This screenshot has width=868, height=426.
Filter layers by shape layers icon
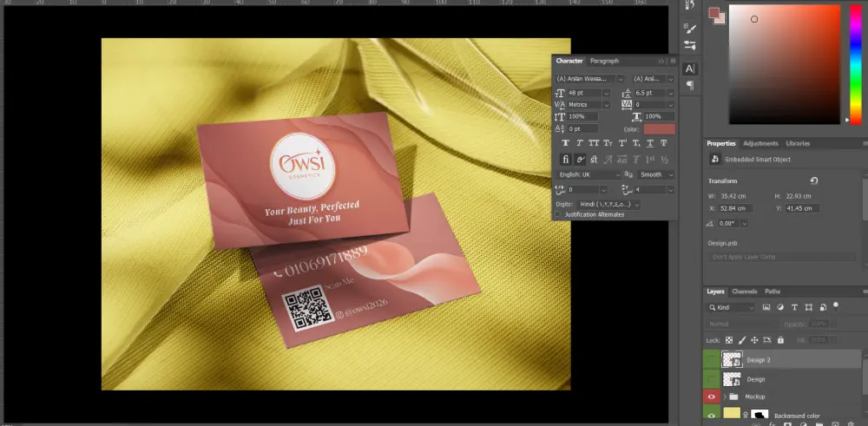pyautogui.click(x=809, y=307)
